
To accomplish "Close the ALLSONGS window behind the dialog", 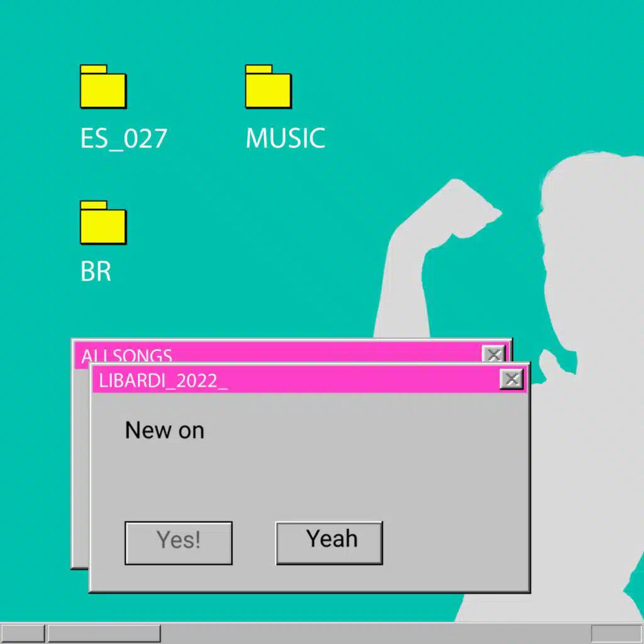I will coord(494,354).
